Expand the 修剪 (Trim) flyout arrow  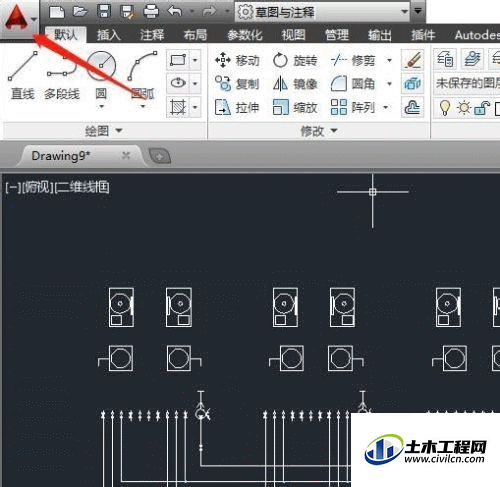[389, 61]
